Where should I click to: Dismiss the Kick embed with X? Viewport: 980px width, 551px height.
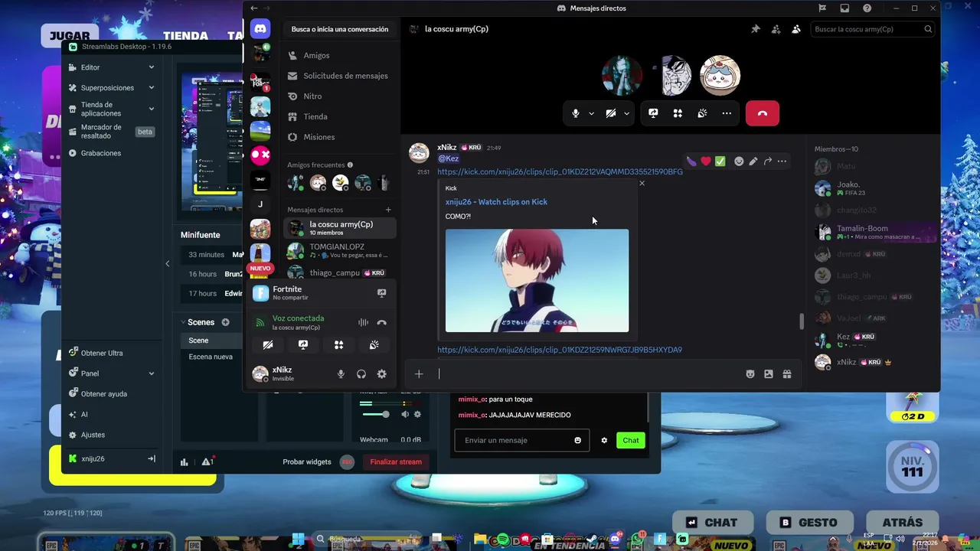point(642,183)
